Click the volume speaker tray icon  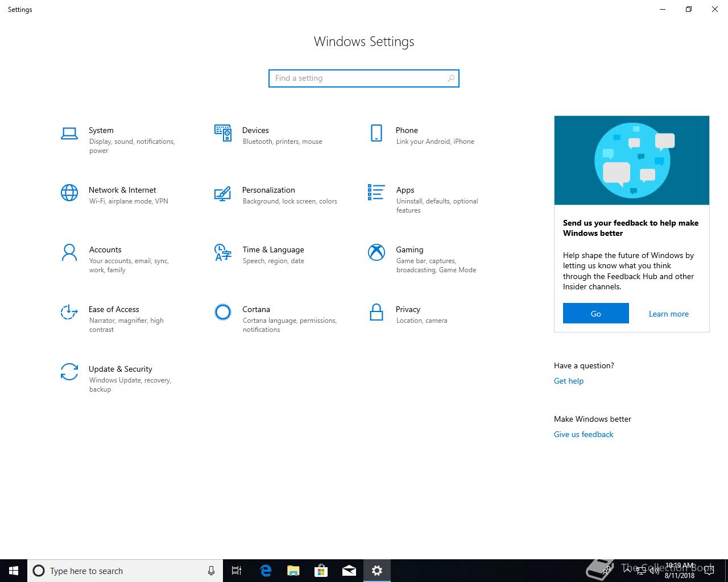tap(653, 571)
